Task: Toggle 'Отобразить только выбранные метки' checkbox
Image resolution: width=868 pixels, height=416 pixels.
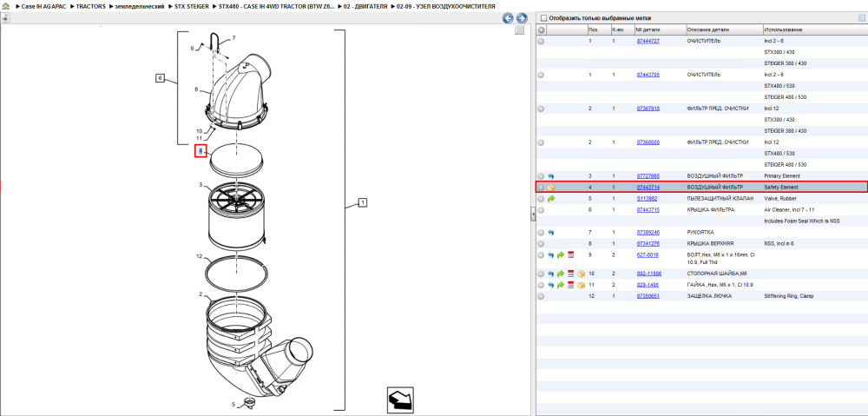Action: click(542, 18)
